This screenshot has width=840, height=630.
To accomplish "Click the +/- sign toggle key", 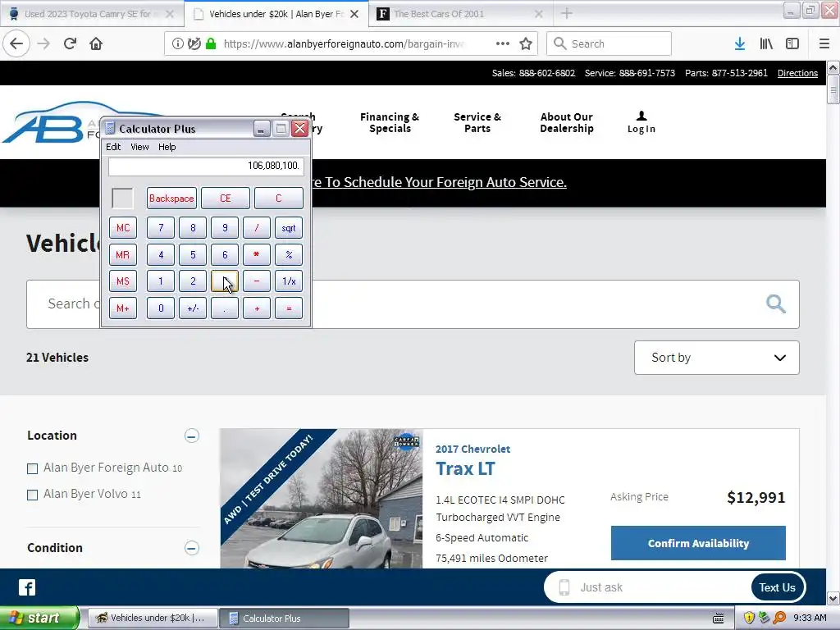I will (193, 308).
